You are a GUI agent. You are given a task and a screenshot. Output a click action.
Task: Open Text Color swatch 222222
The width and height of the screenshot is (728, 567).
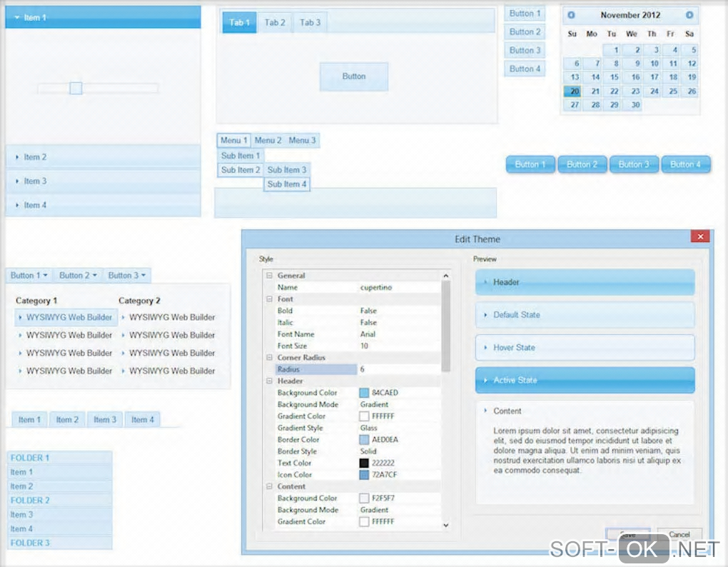364,463
